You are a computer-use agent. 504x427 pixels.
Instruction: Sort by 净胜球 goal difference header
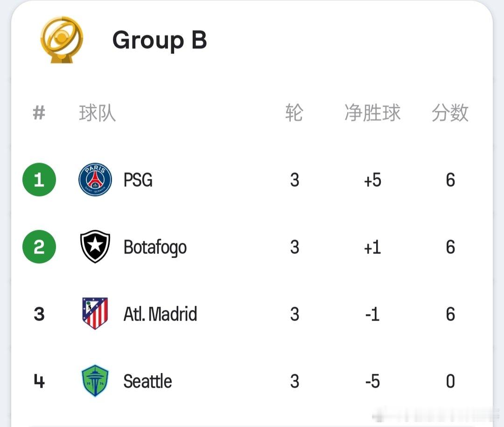[372, 113]
